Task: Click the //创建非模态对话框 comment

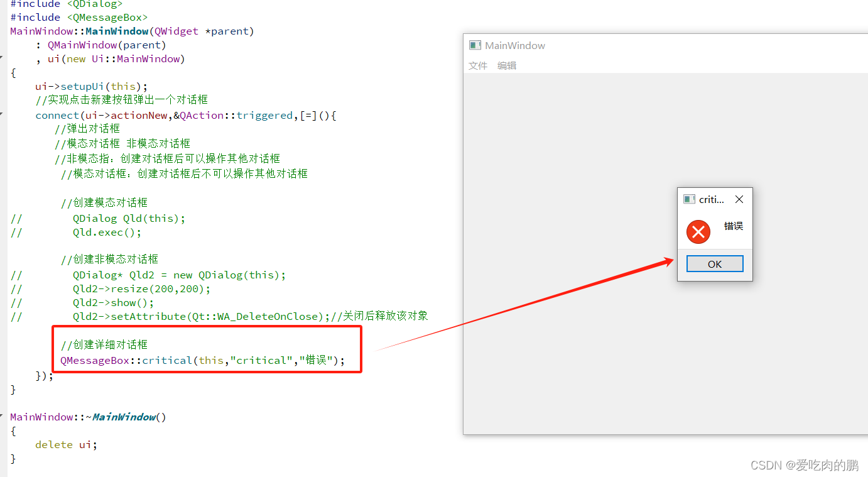Action: pos(109,259)
